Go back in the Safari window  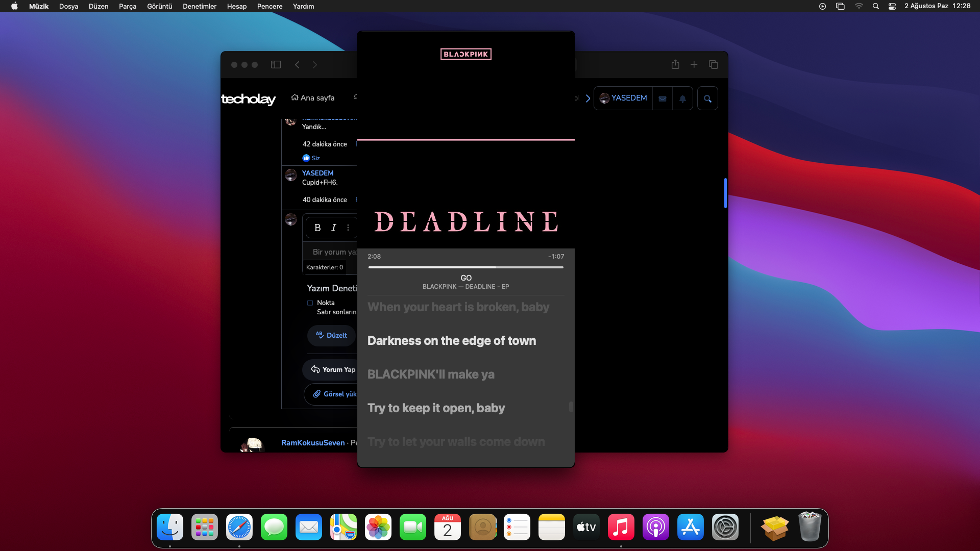click(x=297, y=65)
